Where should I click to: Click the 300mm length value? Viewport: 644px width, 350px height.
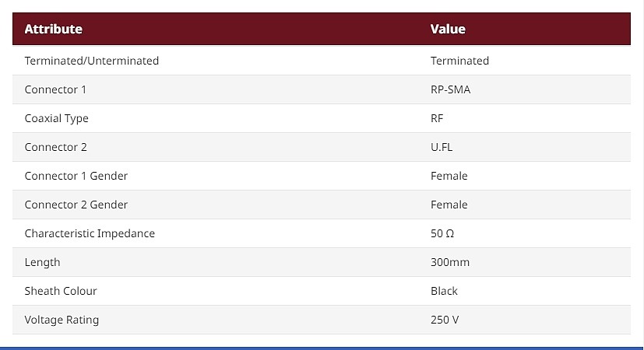pos(450,262)
